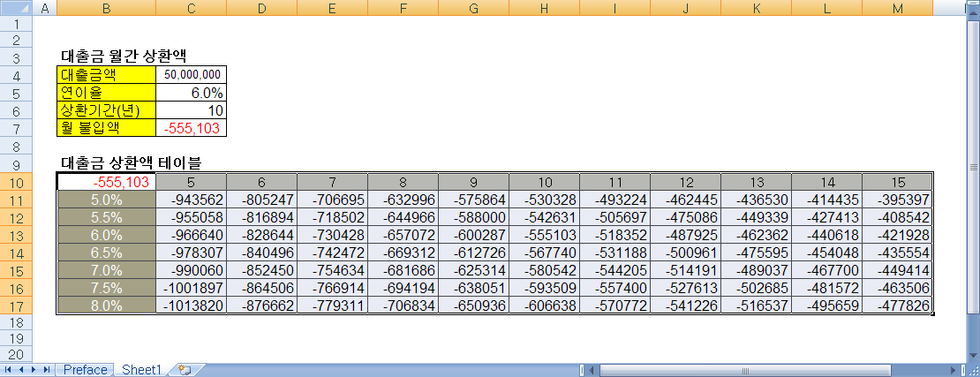
Task: Click the cell containing -718502
Action: (x=333, y=217)
